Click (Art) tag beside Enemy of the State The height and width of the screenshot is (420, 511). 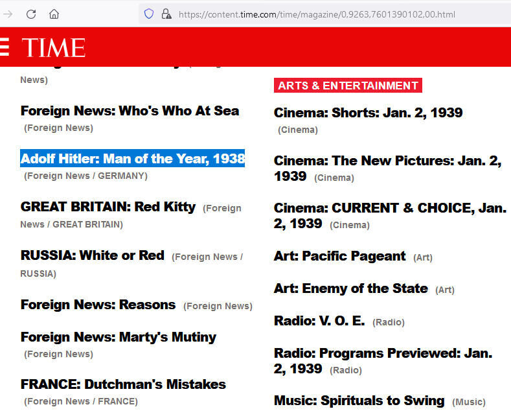coord(445,290)
